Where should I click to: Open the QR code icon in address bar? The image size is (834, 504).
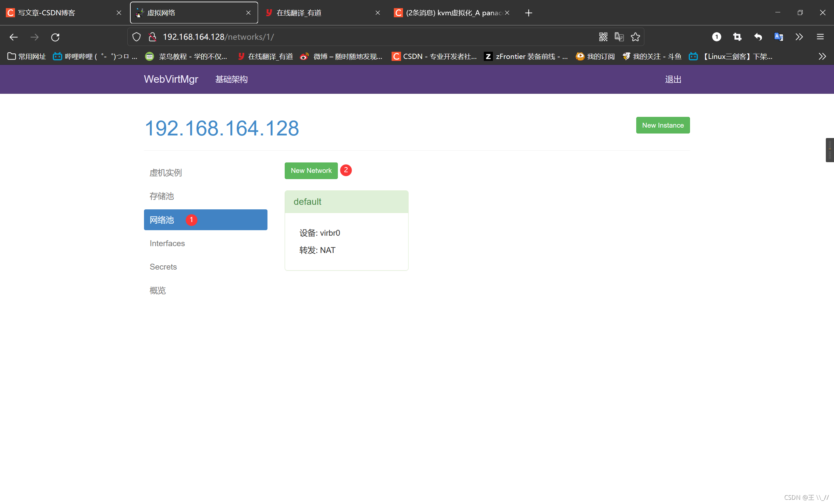click(603, 37)
